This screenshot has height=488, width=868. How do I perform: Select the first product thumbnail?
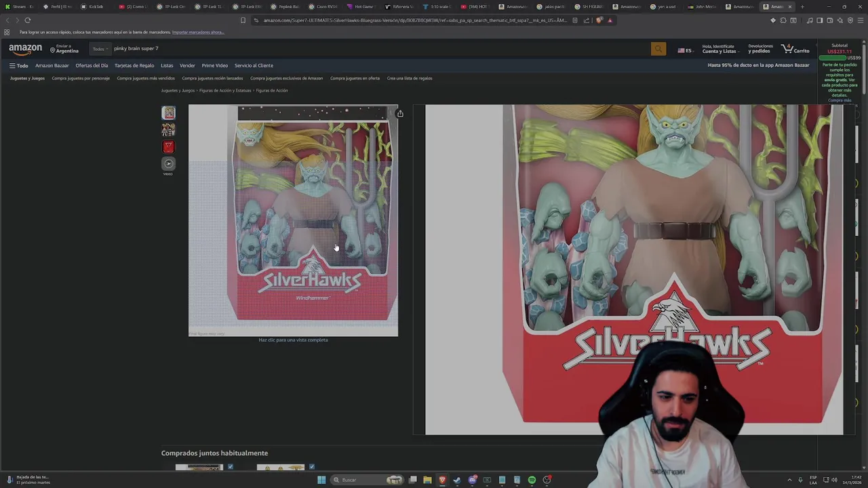coord(168,113)
